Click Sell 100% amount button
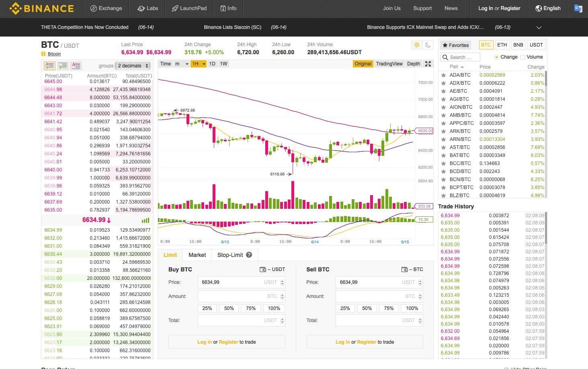 pyautogui.click(x=412, y=308)
